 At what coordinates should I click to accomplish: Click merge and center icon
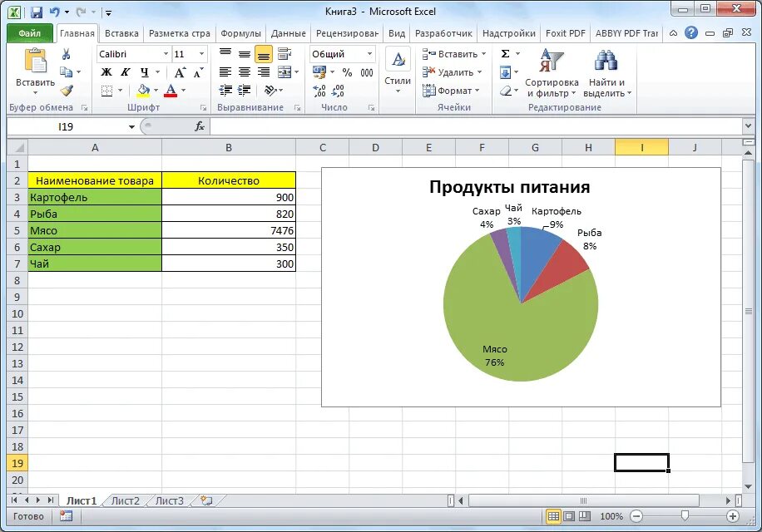click(x=285, y=72)
